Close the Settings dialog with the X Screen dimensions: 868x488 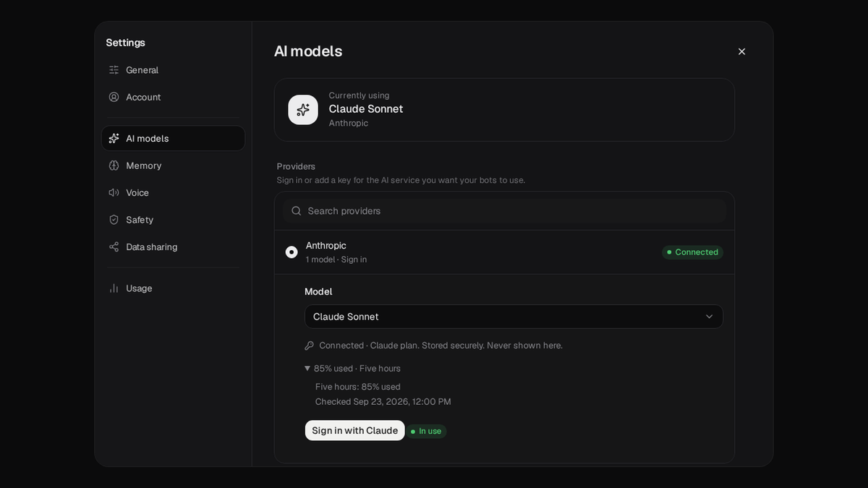(x=741, y=51)
